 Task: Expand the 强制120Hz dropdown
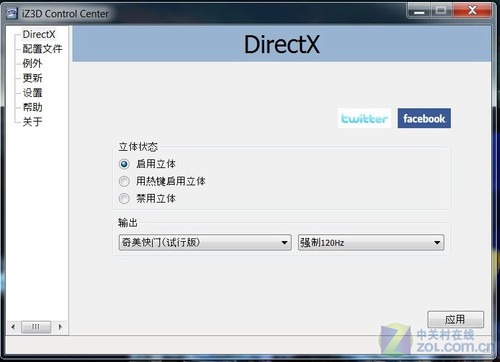click(x=371, y=242)
